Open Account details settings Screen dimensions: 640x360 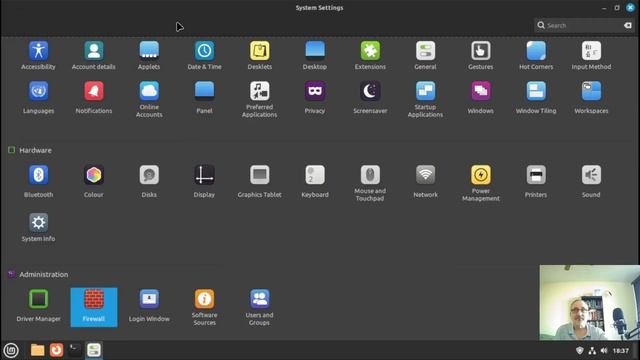[x=93, y=56]
